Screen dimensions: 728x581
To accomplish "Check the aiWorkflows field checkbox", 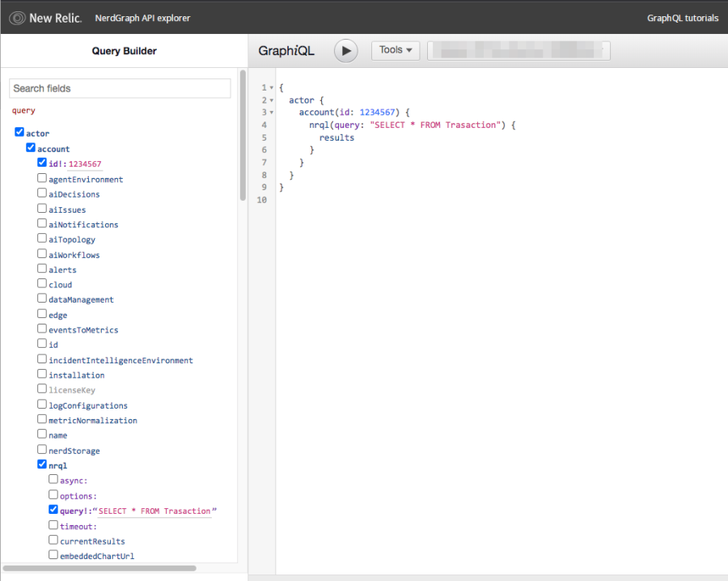I will (x=42, y=254).
